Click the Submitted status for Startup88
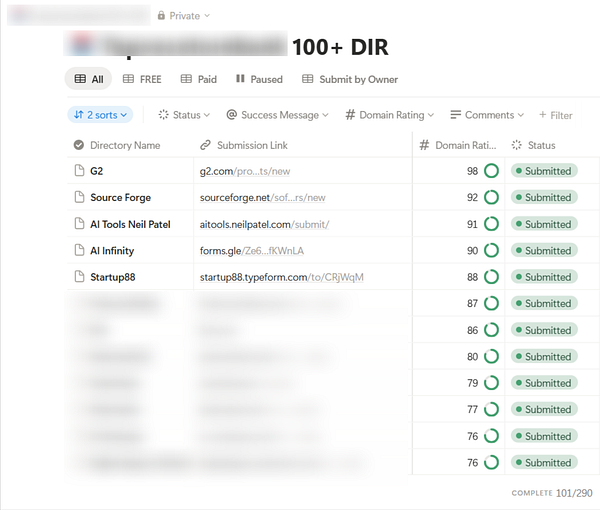This screenshot has width=600, height=510. (544, 277)
